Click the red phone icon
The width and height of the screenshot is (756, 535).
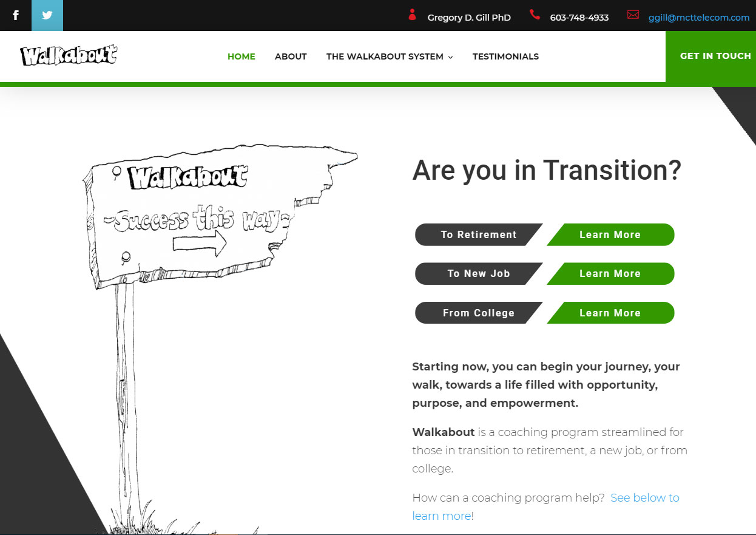[x=535, y=15]
